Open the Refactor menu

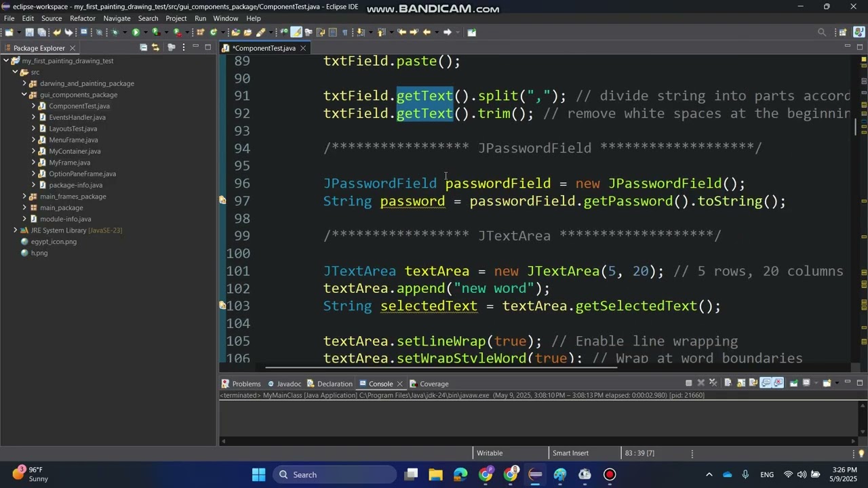(83, 18)
